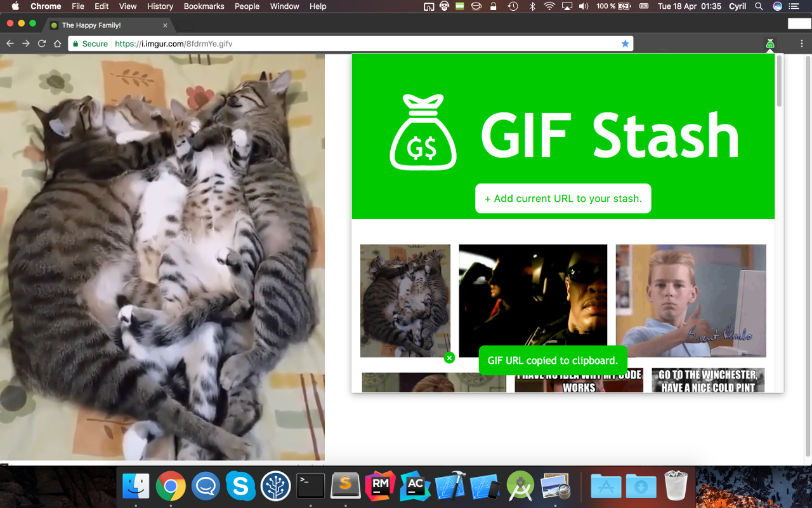Click the user name Cyril in menu bar
This screenshot has height=508, width=812.
pyautogui.click(x=737, y=6)
